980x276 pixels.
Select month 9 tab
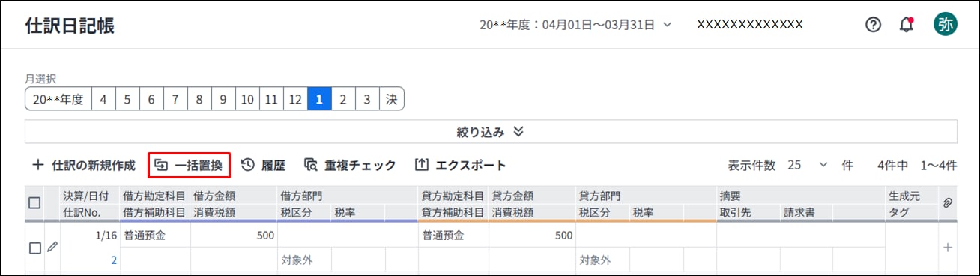(x=223, y=99)
